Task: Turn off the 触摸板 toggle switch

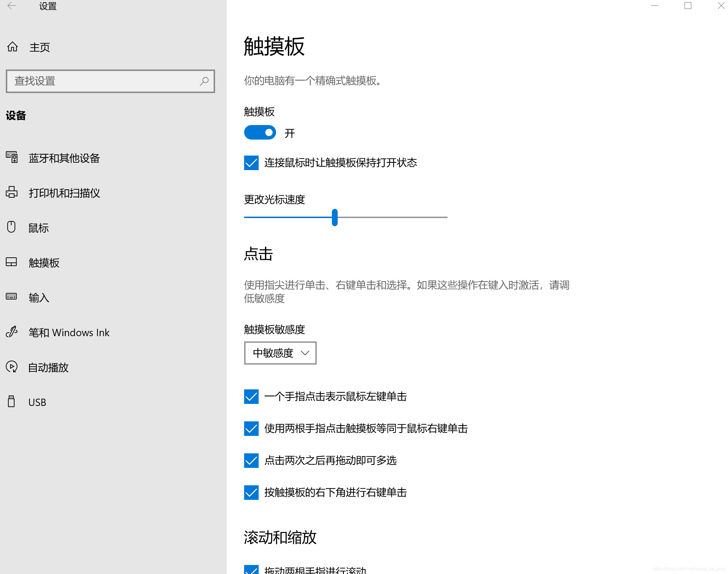Action: click(x=260, y=132)
